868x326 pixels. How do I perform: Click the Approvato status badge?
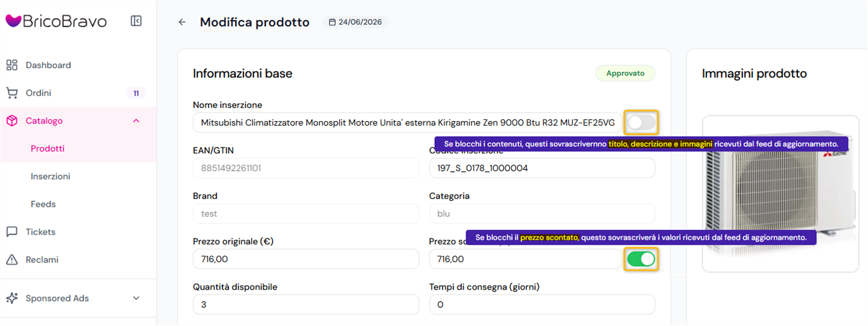coord(625,73)
